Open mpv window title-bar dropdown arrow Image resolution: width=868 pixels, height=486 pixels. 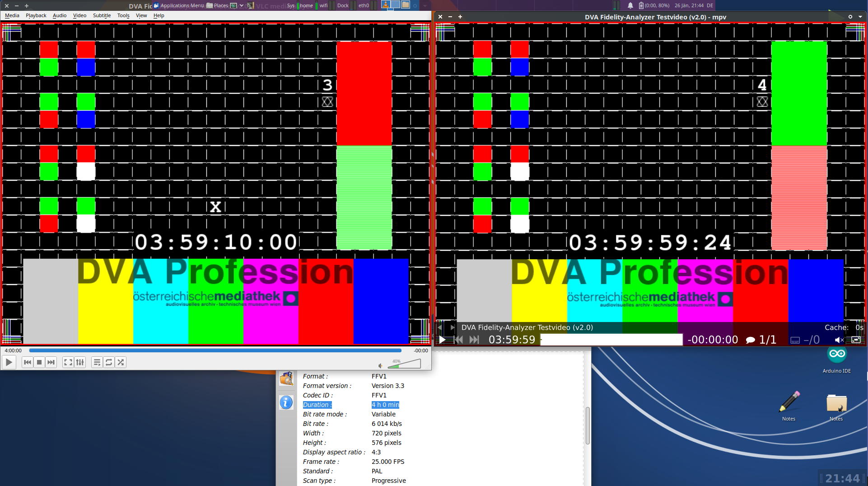tap(860, 17)
